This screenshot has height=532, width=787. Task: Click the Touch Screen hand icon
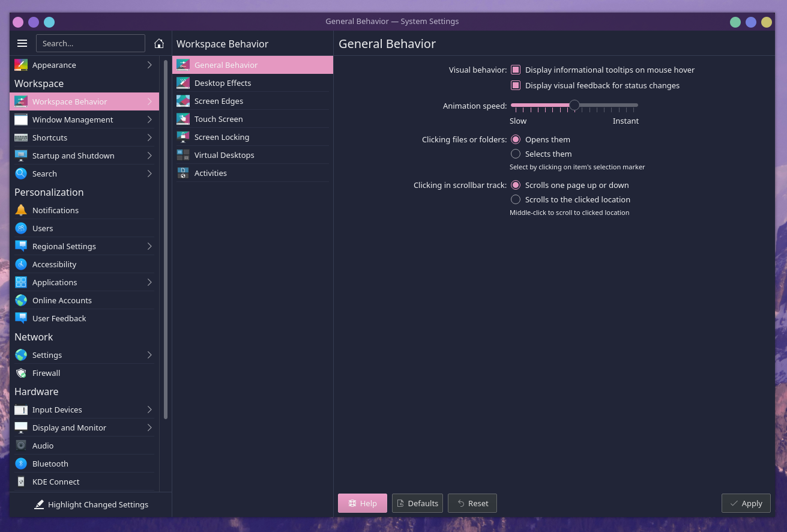[183, 119]
